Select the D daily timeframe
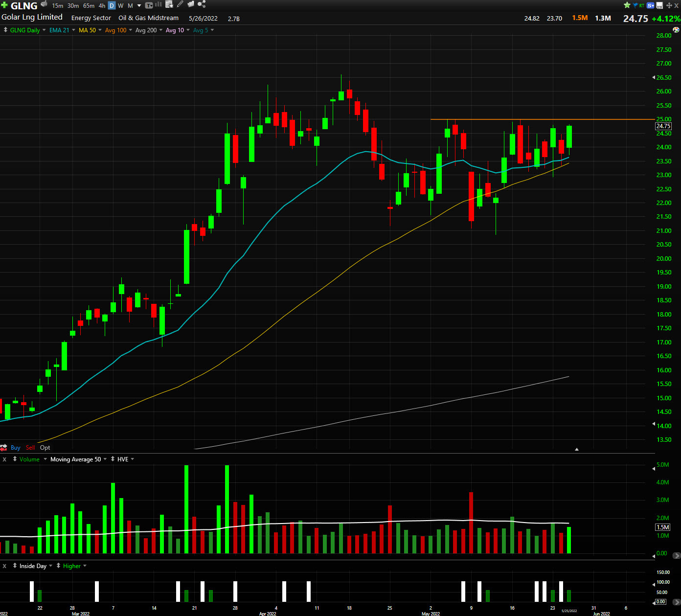This screenshot has width=681, height=616. point(112,6)
